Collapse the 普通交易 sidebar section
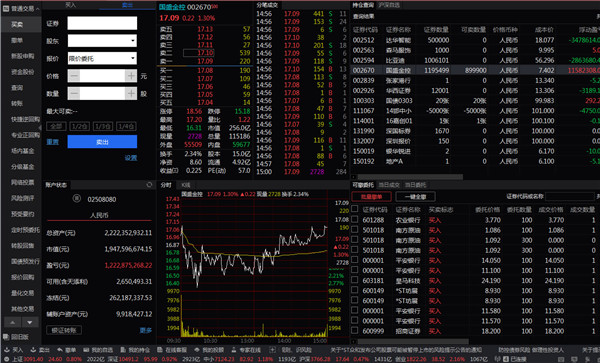This screenshot has height=363, width=600. [x=38, y=8]
